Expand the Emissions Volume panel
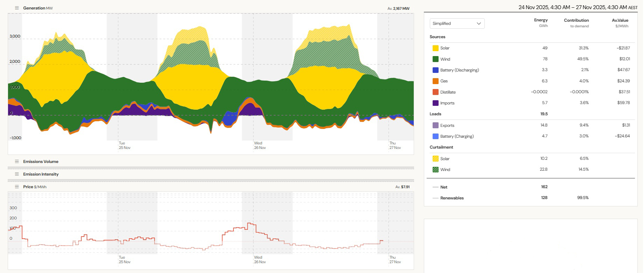 (41, 162)
